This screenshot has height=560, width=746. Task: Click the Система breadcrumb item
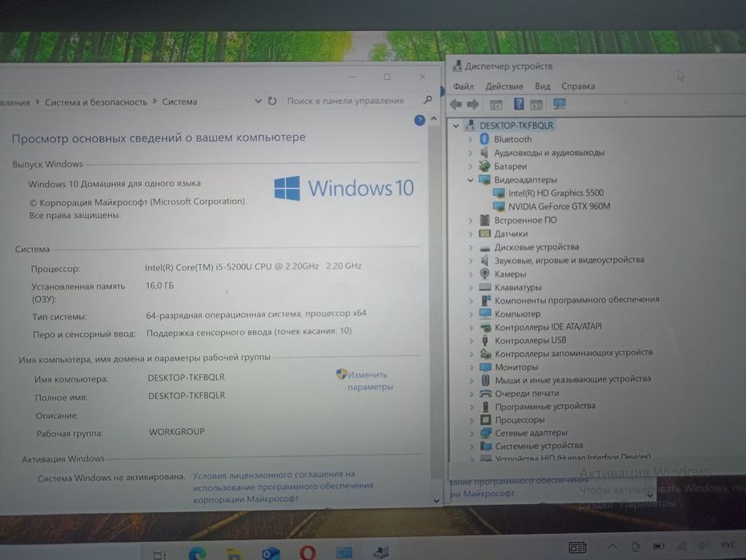pyautogui.click(x=179, y=102)
